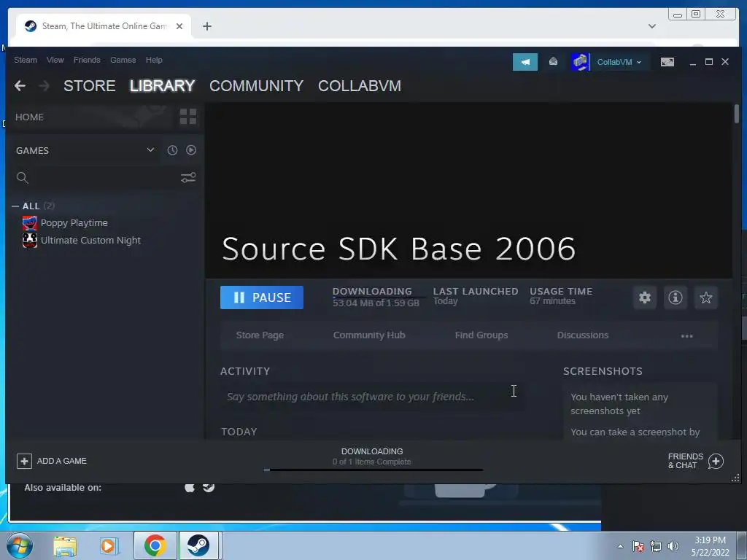Open more links ellipsis menu
This screenshot has height=560, width=747.
click(686, 335)
